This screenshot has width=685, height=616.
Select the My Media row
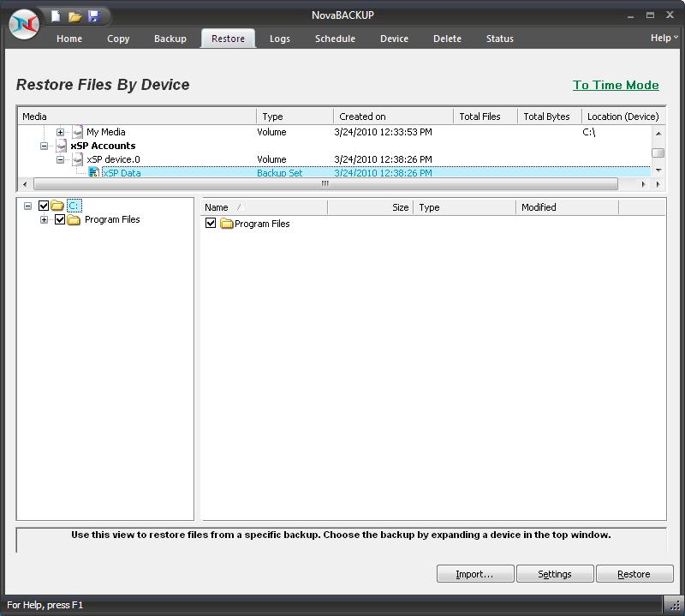click(x=334, y=132)
